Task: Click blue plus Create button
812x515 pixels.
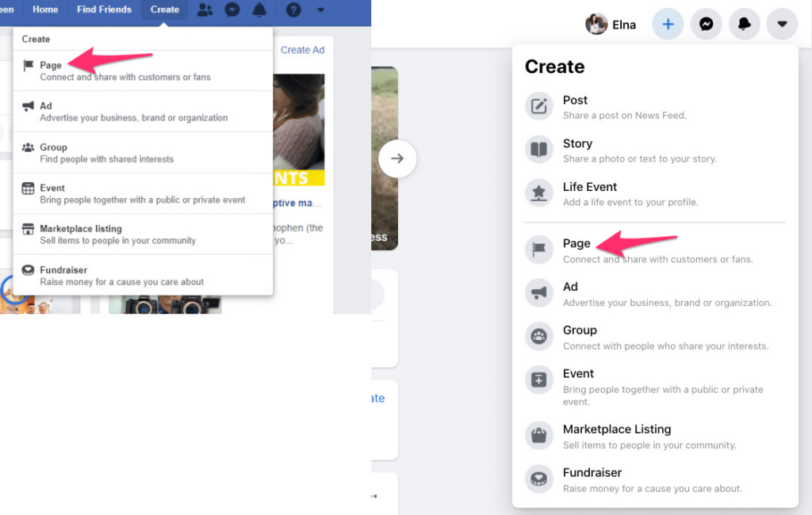Action: pos(668,24)
